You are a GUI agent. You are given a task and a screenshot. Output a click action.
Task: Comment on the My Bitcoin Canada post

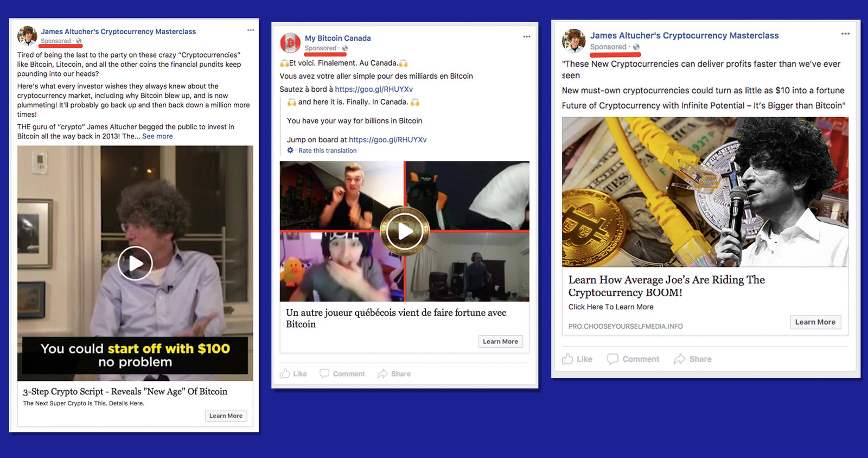(x=342, y=374)
